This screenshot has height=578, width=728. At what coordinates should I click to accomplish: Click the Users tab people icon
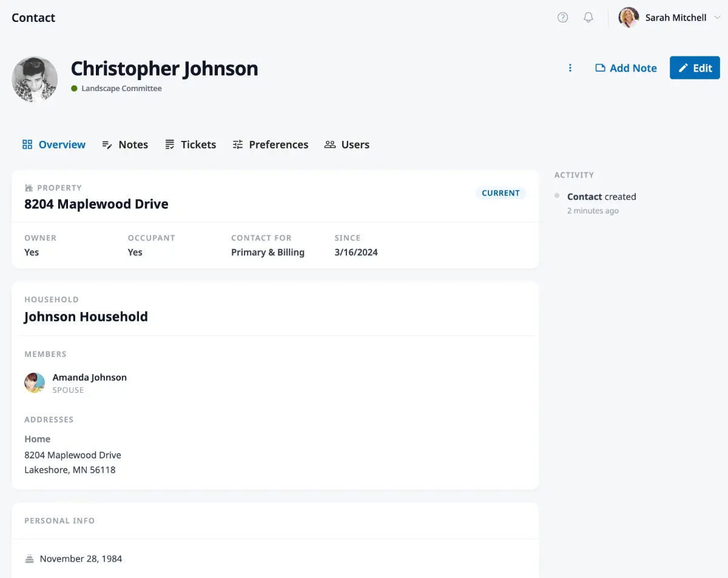330,144
